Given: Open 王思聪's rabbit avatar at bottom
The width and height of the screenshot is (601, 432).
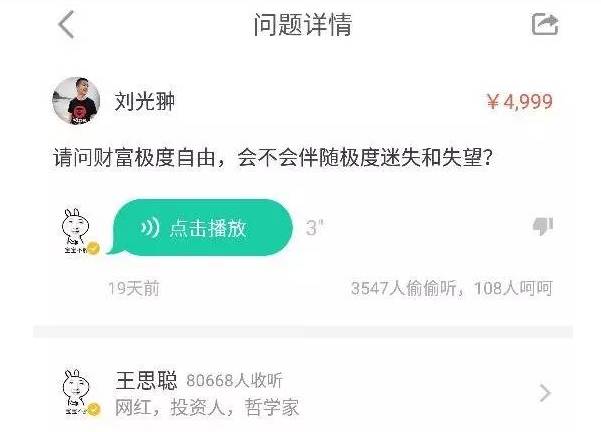Looking at the screenshot, I should point(79,393).
